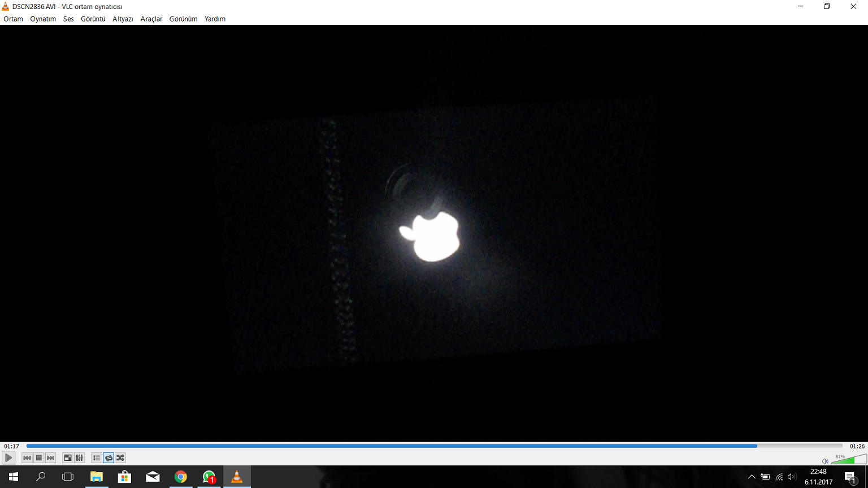Toggle fullscreen video mode
This screenshot has height=488, width=868.
pos(68,458)
